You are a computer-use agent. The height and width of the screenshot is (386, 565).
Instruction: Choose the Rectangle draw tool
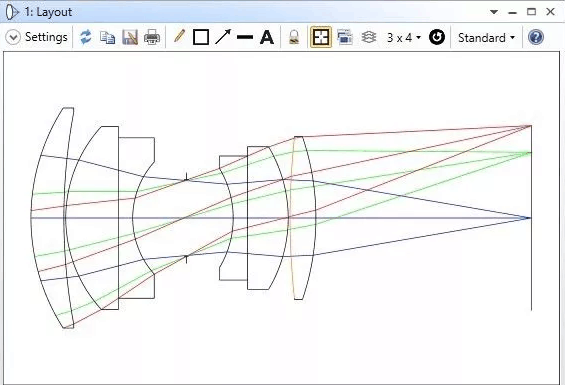201,37
